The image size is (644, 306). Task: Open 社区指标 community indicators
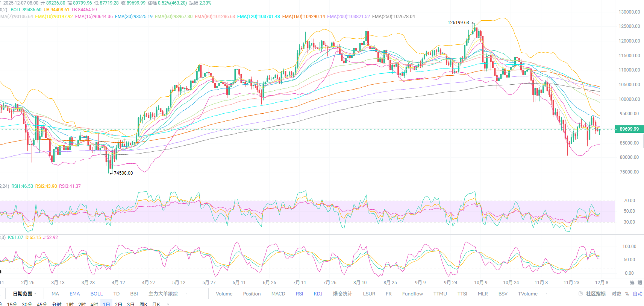point(596,294)
